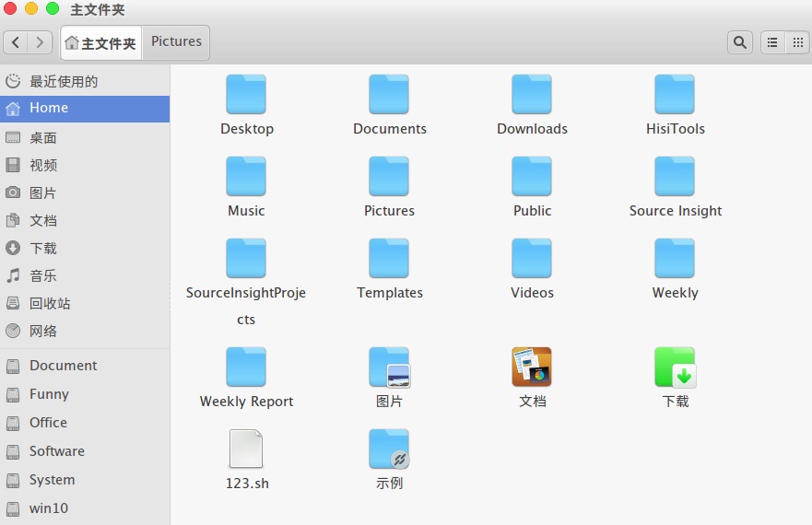Open 回收站 trash in the sidebar
Screen dimensions: 812x525
(85, 303)
